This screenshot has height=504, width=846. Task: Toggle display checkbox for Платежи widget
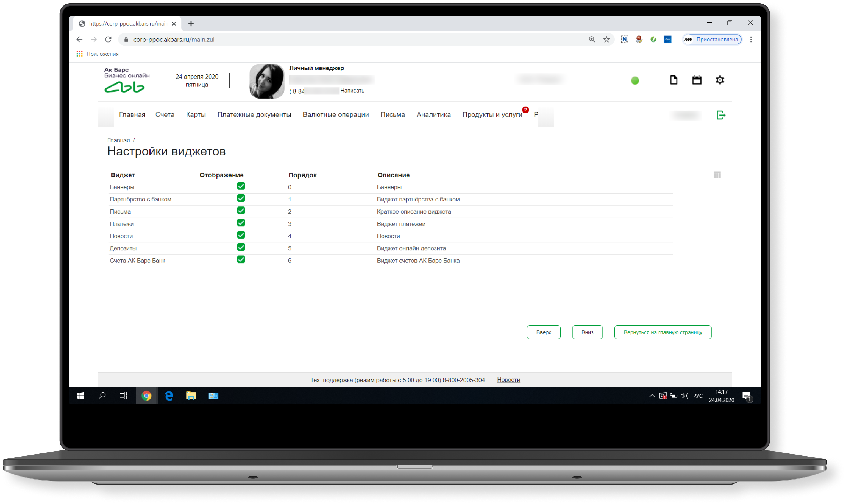(x=241, y=223)
